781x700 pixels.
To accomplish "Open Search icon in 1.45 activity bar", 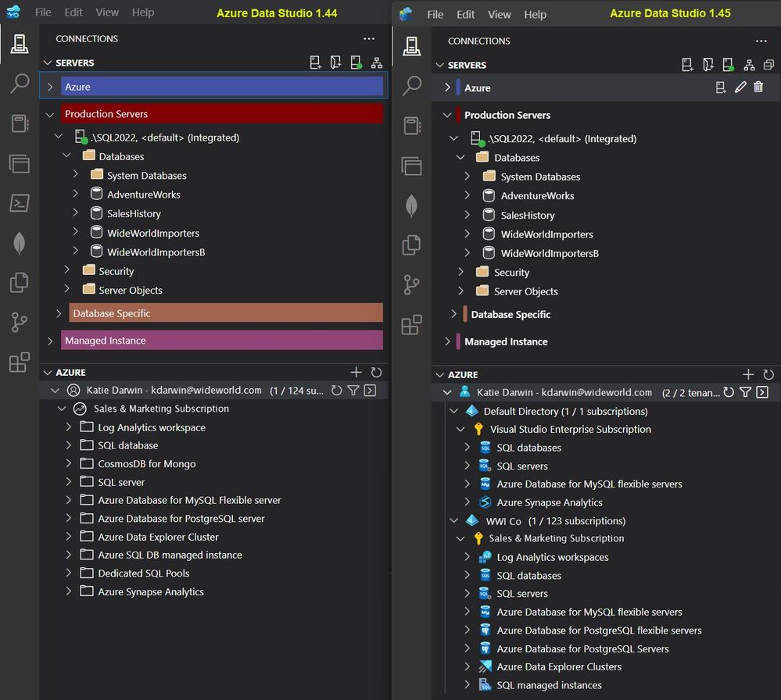I will tap(411, 86).
